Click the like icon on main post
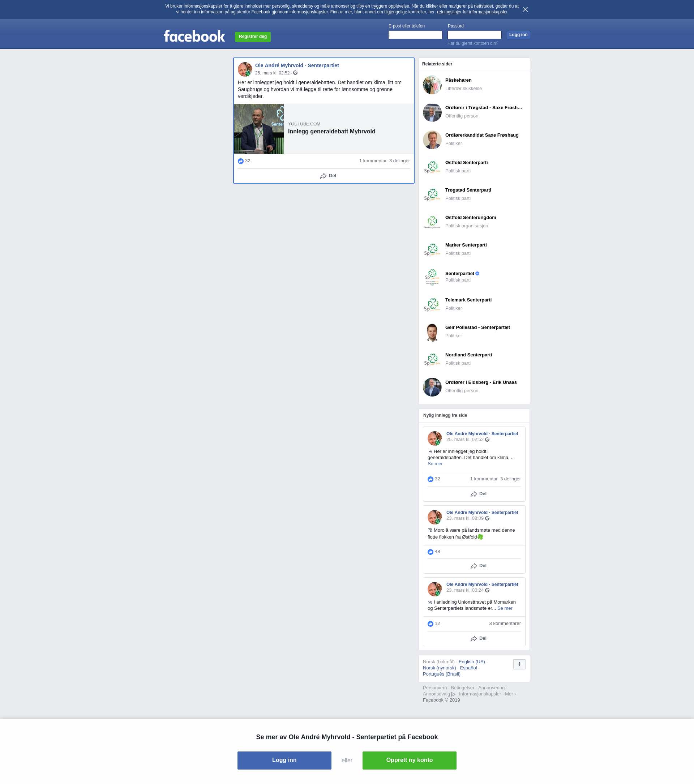The height and width of the screenshot is (784, 694). 240,161
